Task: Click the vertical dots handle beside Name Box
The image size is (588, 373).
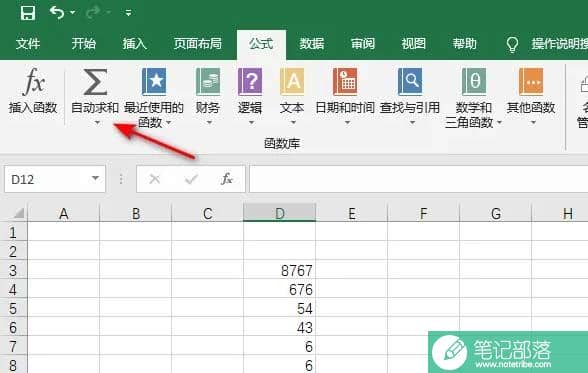Action: pyautogui.click(x=121, y=179)
